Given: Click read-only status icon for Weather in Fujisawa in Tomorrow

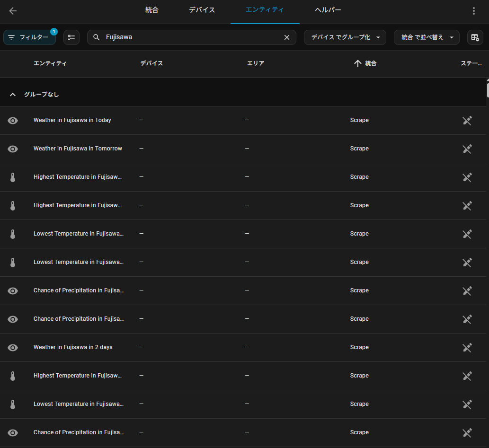Looking at the screenshot, I should tap(467, 149).
